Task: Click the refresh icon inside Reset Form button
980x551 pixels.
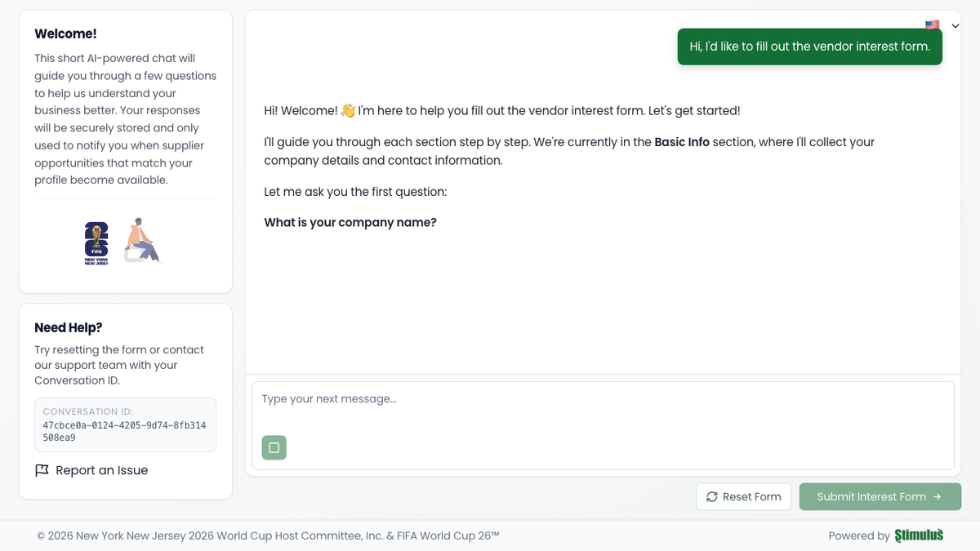Action: point(711,496)
